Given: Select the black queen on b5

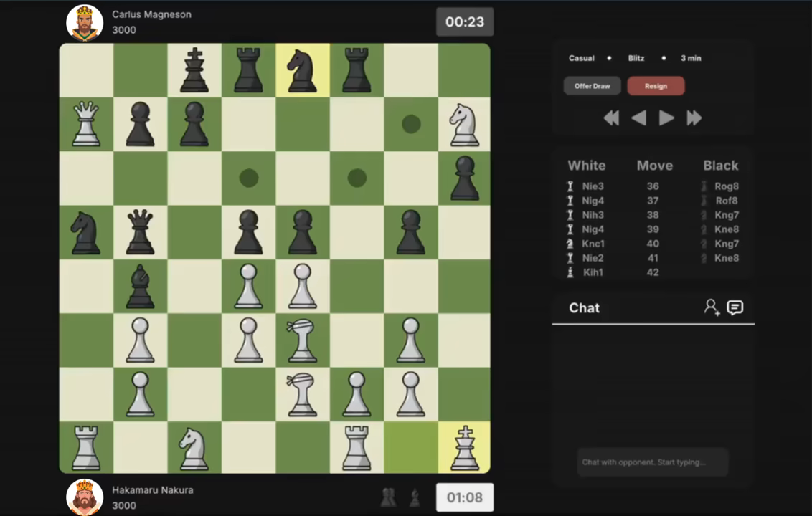Looking at the screenshot, I should pyautogui.click(x=141, y=232).
